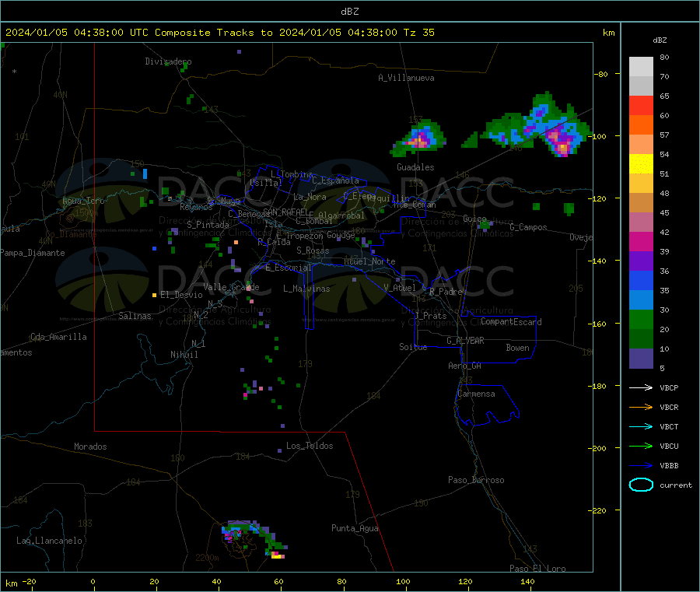Click the Cda_Amarilla label
Viewport: 700px width, 592px height.
(x=58, y=337)
